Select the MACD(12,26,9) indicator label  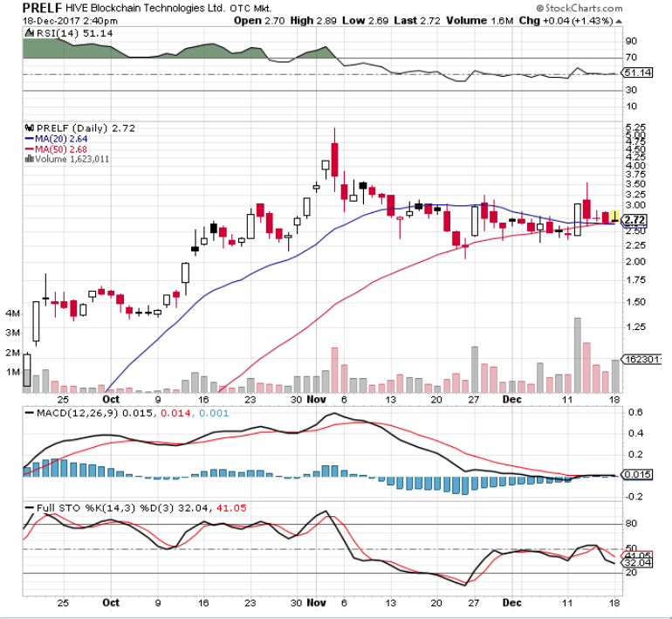click(x=66, y=412)
